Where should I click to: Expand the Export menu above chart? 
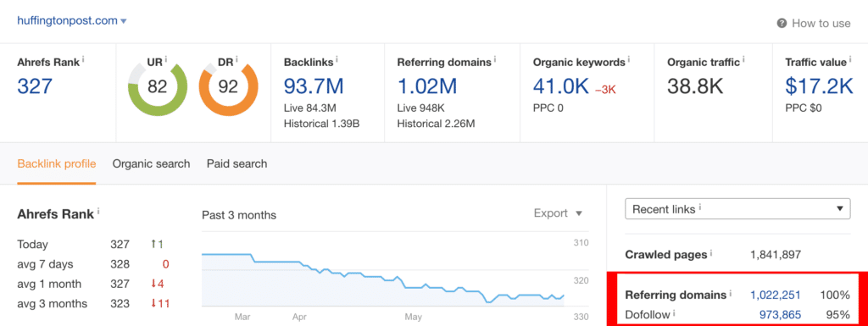(x=558, y=213)
